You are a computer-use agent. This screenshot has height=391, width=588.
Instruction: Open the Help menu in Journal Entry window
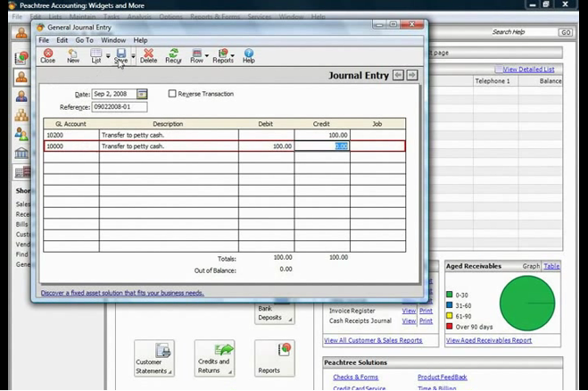click(140, 40)
